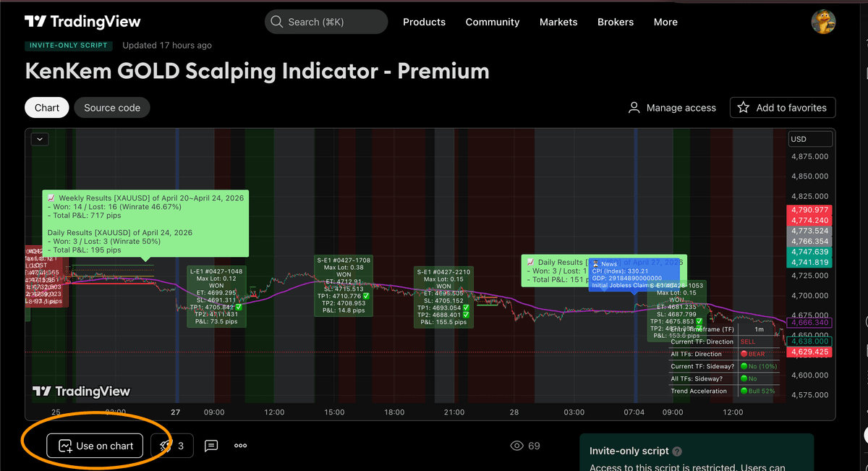
Task: Click the purple 4,666.340 price label
Action: [809, 323]
